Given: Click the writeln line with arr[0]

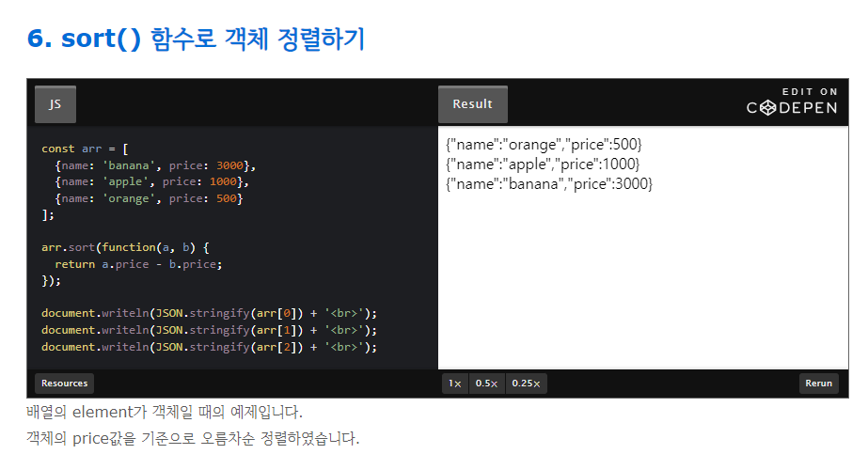Looking at the screenshot, I should coord(210,313).
